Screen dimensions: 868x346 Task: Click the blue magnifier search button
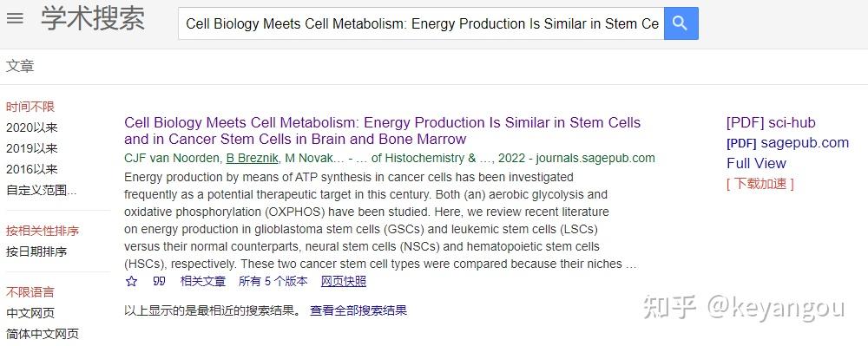(x=681, y=23)
